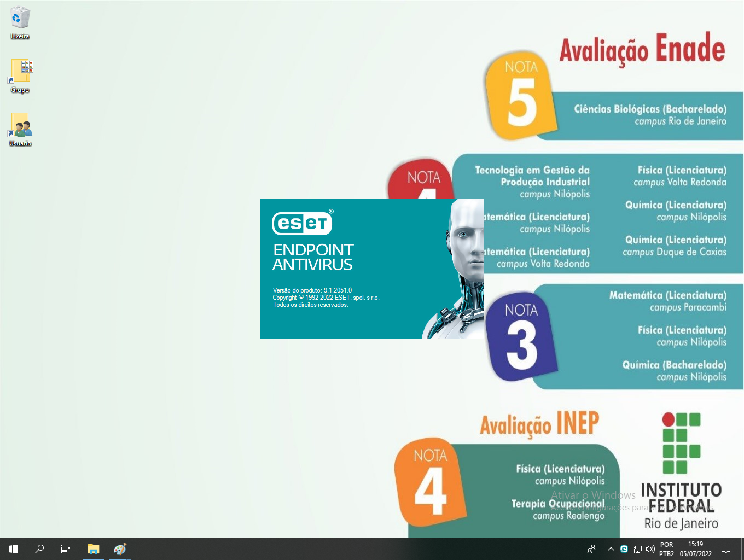Open the network status tray icon
The image size is (744, 560).
(637, 549)
